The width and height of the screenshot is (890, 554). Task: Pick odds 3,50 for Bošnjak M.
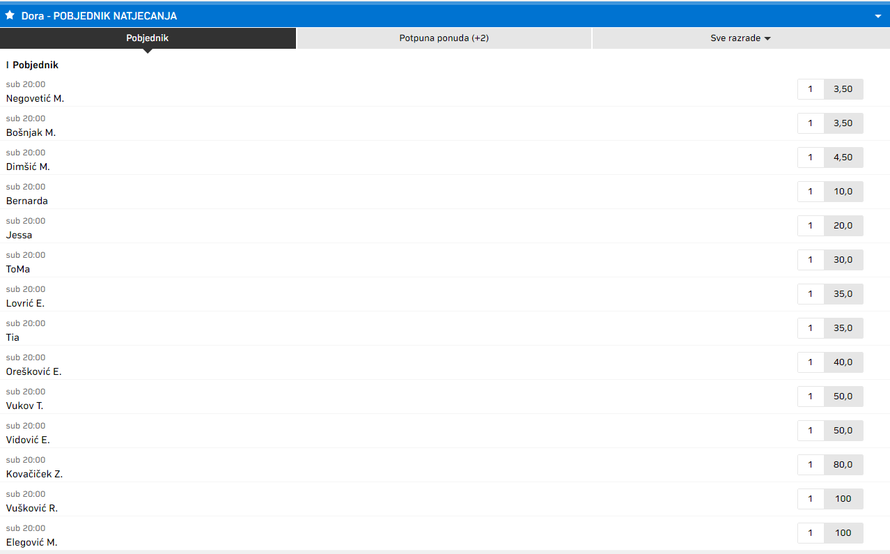[842, 123]
